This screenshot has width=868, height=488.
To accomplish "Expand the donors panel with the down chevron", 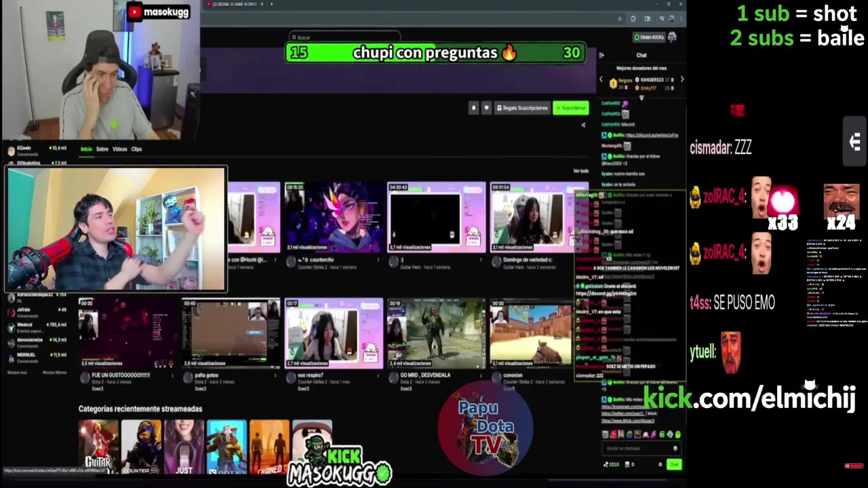I will pyautogui.click(x=641, y=98).
